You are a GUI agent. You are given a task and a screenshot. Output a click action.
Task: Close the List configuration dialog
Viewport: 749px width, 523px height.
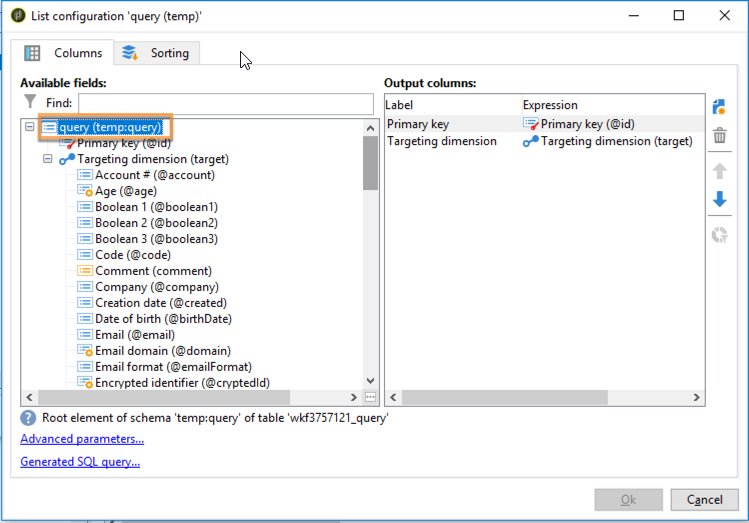click(724, 16)
